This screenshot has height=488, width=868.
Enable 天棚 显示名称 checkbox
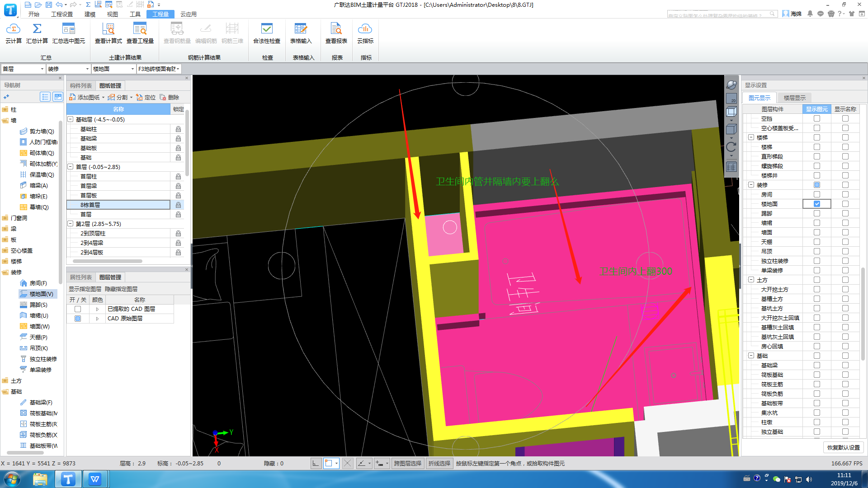845,242
